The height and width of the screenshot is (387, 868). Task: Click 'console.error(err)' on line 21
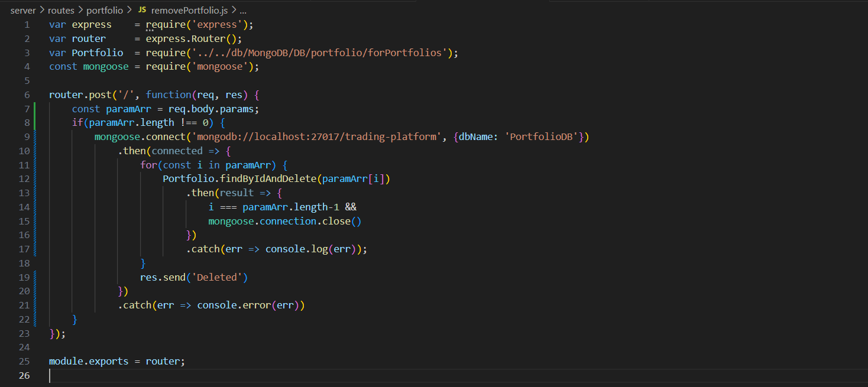pyautogui.click(x=248, y=305)
